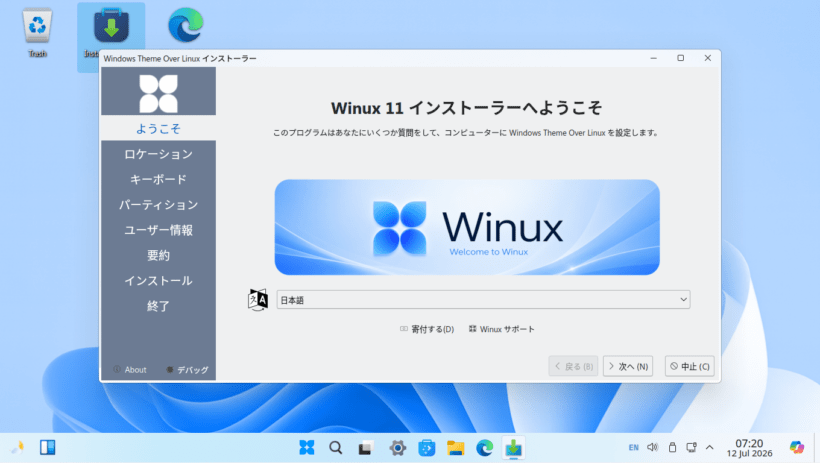Maximize the installer window
The height and width of the screenshot is (463, 820).
point(680,58)
